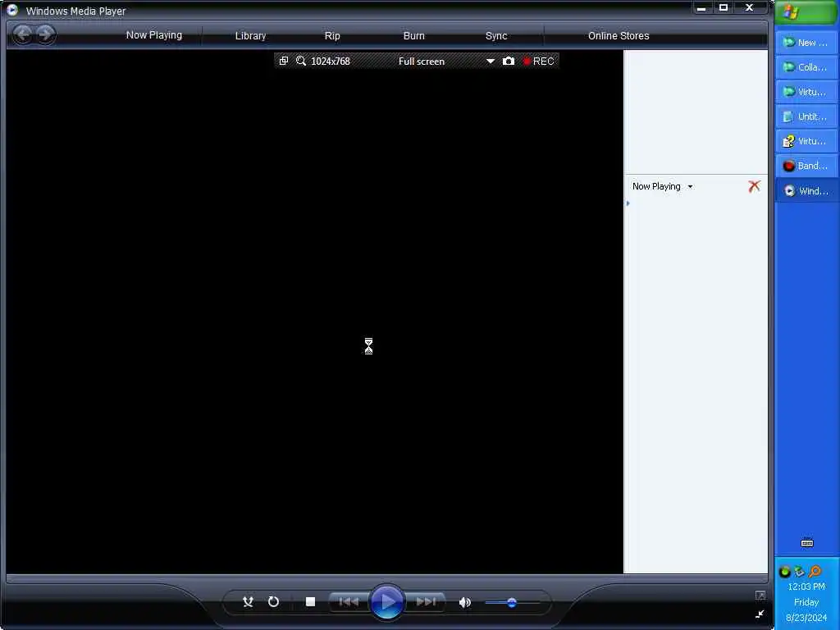
Task: Skip to the previous track
Action: pyautogui.click(x=348, y=601)
